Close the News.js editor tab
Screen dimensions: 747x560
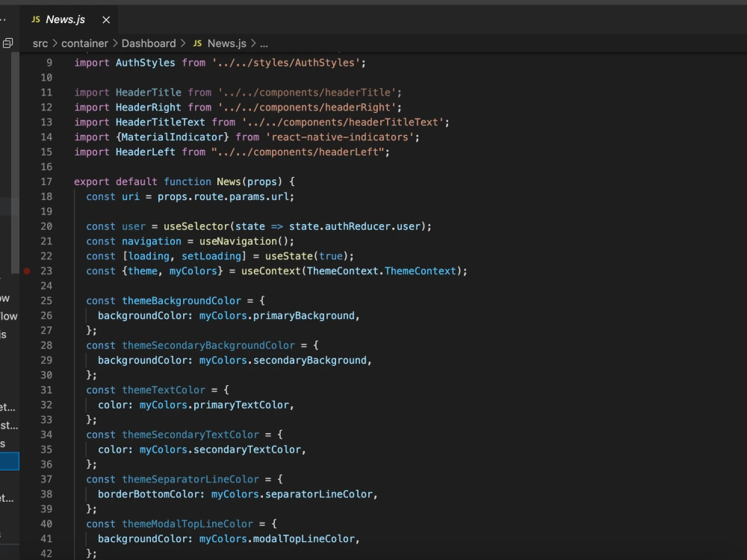[106, 20]
